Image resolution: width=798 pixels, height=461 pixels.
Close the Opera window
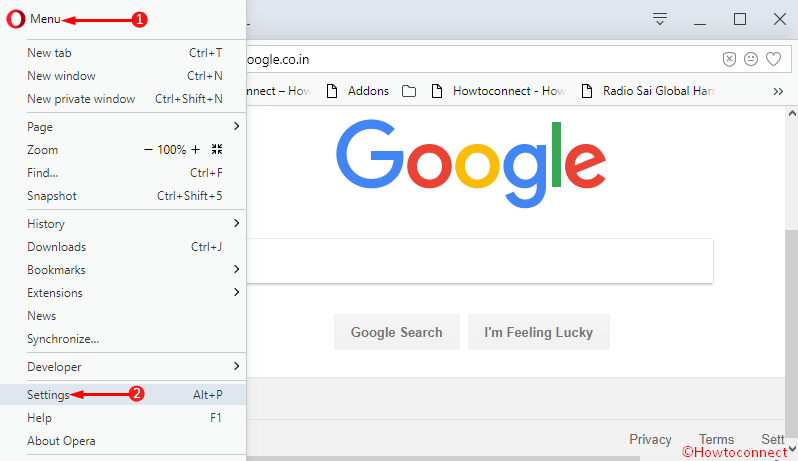click(780, 19)
